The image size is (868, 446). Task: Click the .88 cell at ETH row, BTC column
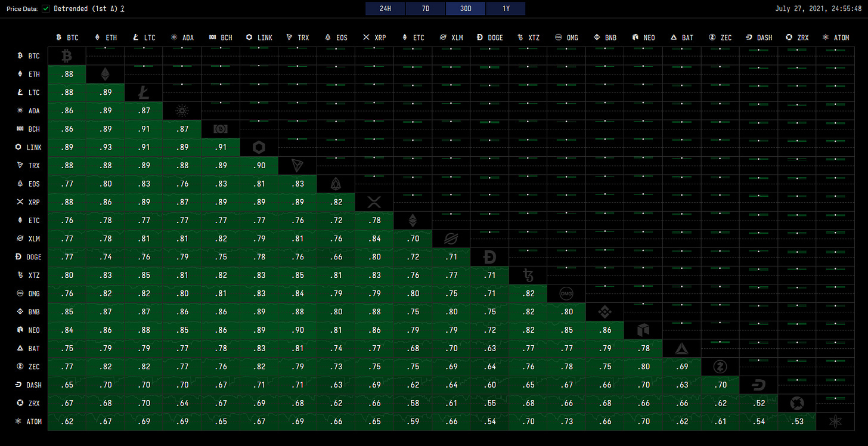coord(67,74)
